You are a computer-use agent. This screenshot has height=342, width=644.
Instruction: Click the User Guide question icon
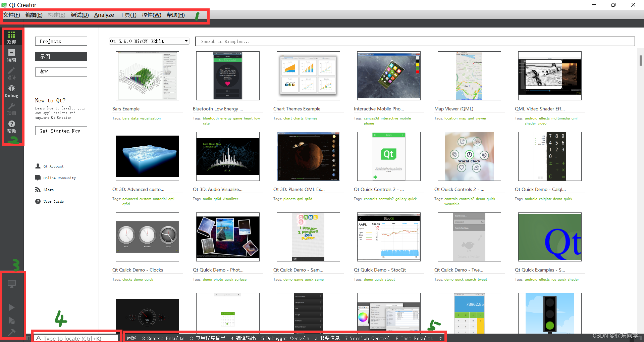pos(38,201)
